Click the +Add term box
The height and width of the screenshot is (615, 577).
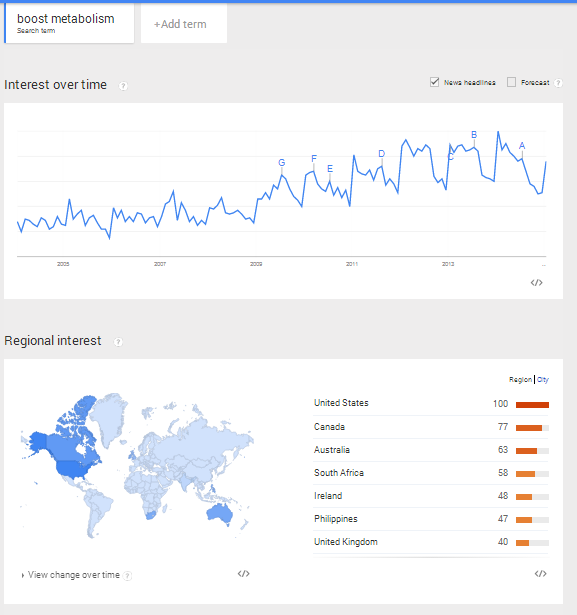pyautogui.click(x=184, y=24)
